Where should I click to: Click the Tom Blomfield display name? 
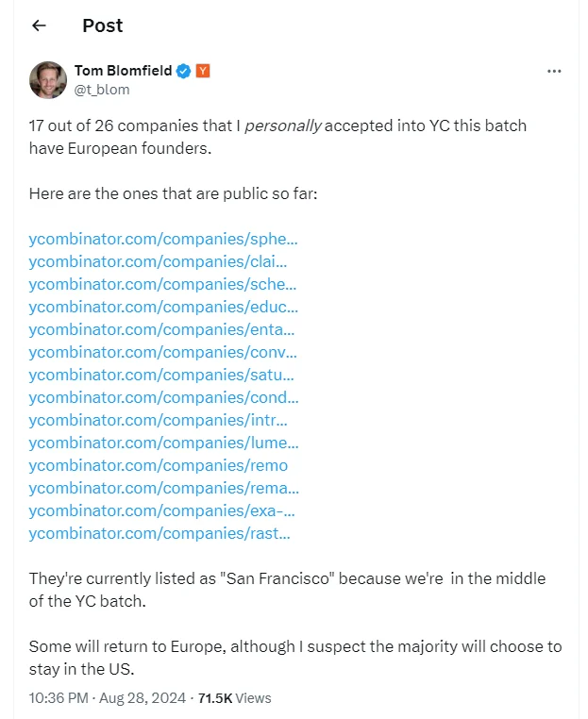point(123,72)
